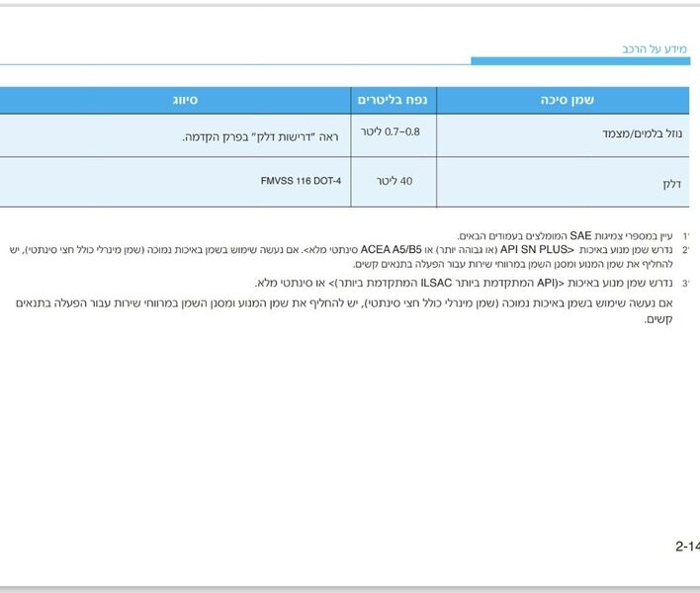
Task: Click the page header 'מידע על הרכב'
Action: coord(655,49)
